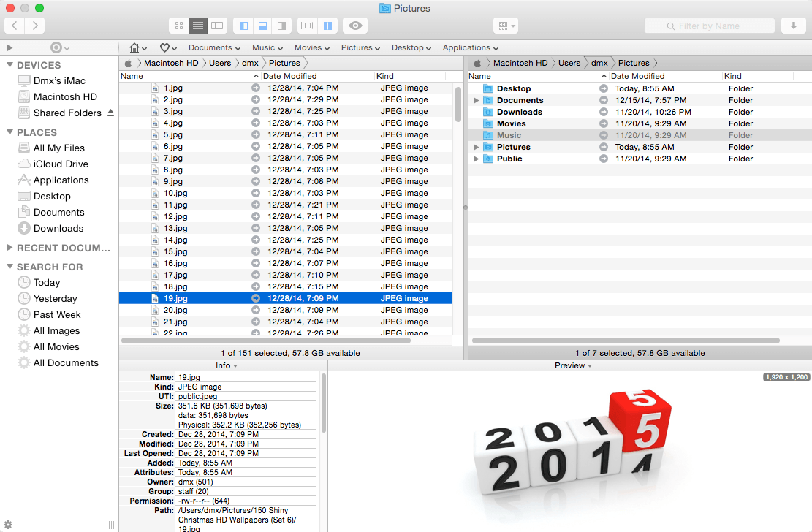The width and height of the screenshot is (812, 532).
Task: Toggle dual pane browser mode
Action: click(327, 26)
